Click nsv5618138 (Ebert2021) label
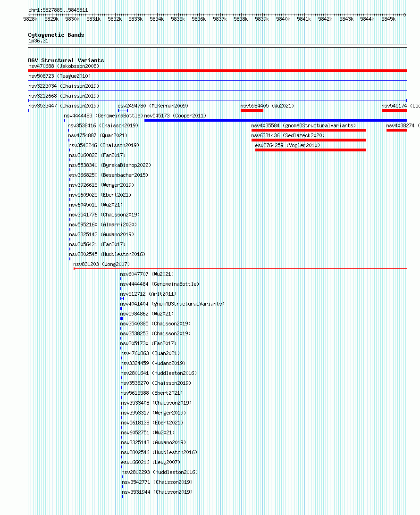 tap(152, 423)
